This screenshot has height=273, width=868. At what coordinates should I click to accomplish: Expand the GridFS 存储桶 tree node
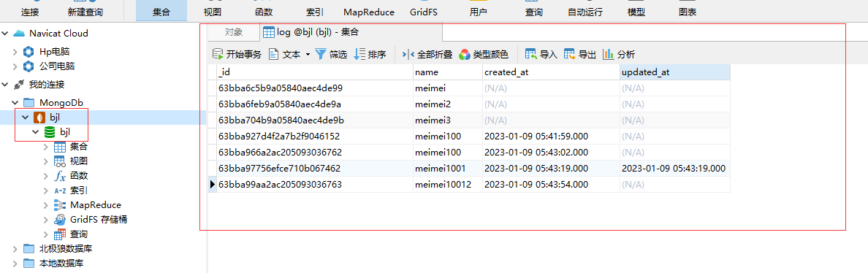coord(47,220)
